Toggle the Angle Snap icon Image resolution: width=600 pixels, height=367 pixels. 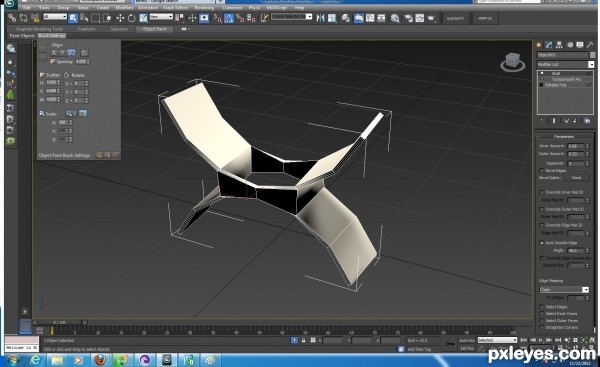pyautogui.click(x=229, y=18)
